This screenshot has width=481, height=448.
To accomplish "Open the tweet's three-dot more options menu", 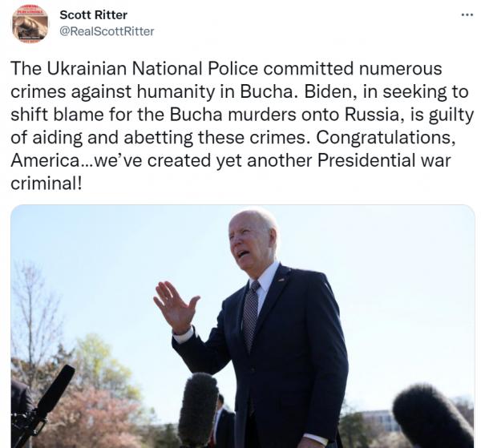I will click(x=467, y=14).
